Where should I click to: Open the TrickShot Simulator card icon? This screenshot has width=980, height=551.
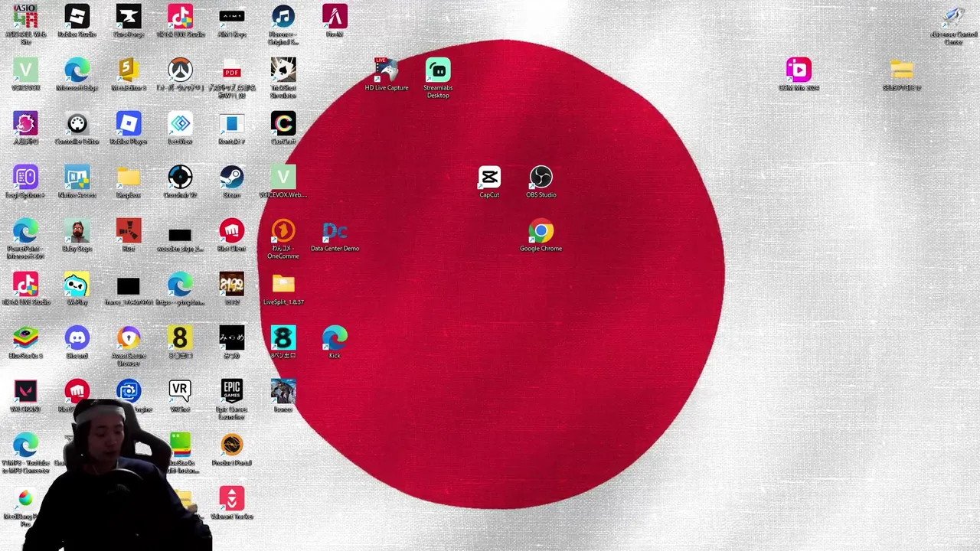tap(283, 70)
